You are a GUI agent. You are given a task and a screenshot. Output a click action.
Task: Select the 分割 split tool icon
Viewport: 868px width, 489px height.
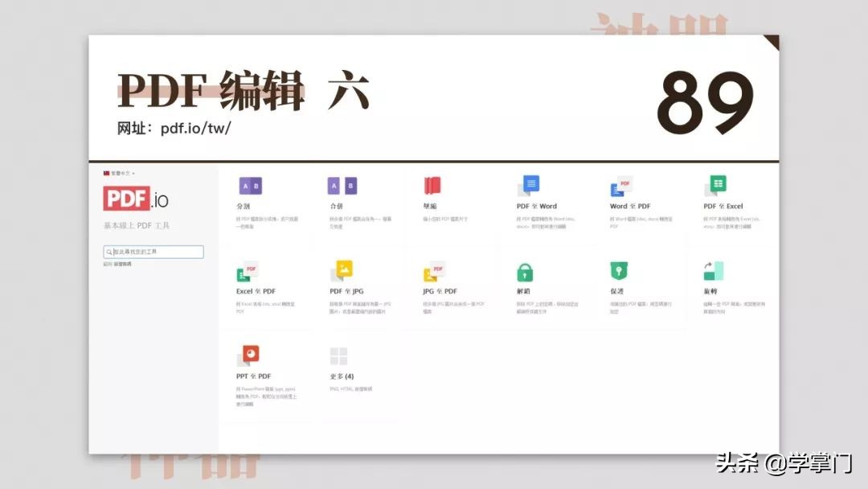[248, 186]
